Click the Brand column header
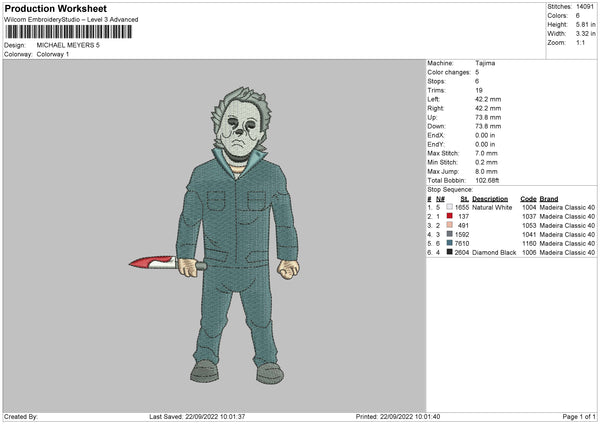 (x=549, y=199)
